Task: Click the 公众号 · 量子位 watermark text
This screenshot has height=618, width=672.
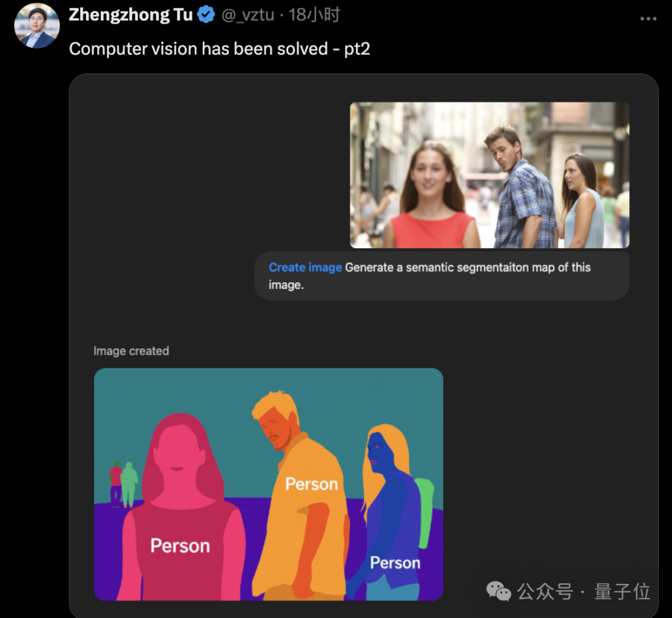Action: [x=583, y=591]
